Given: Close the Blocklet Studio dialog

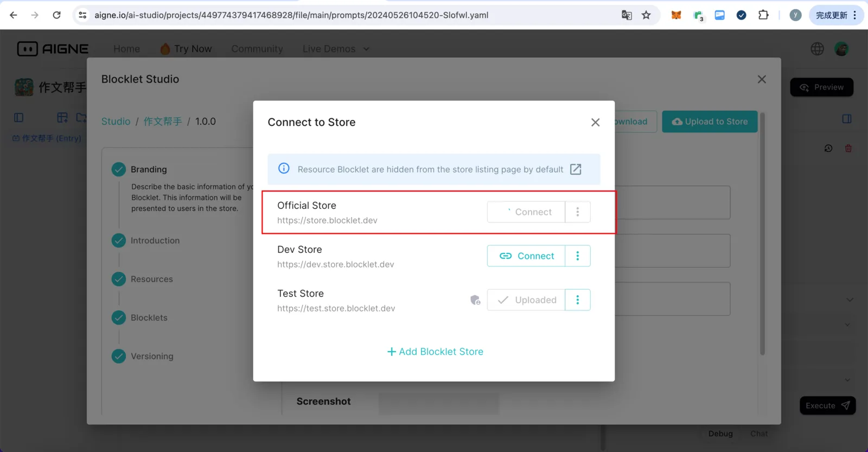Looking at the screenshot, I should 762,79.
